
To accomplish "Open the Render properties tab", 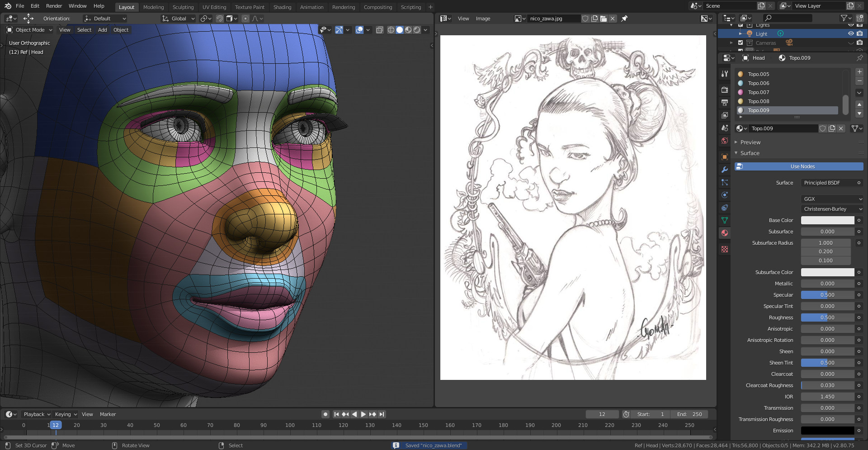I will click(725, 90).
